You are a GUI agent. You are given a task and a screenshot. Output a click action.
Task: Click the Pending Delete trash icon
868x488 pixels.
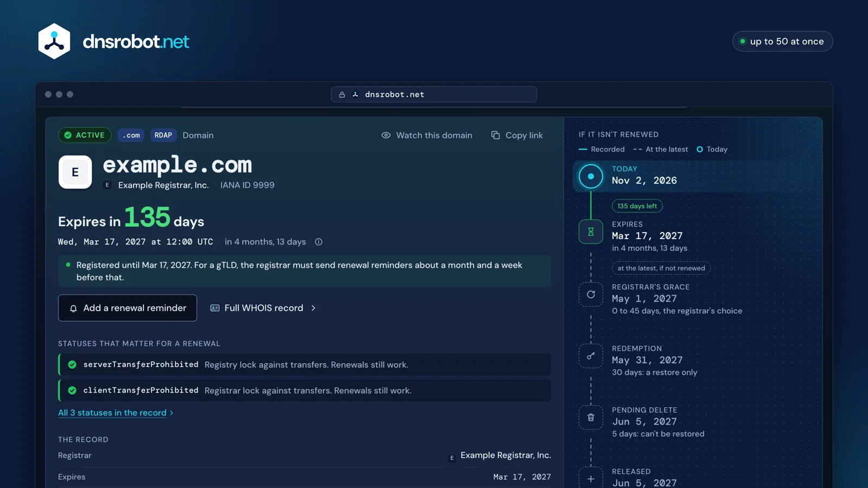[591, 418]
